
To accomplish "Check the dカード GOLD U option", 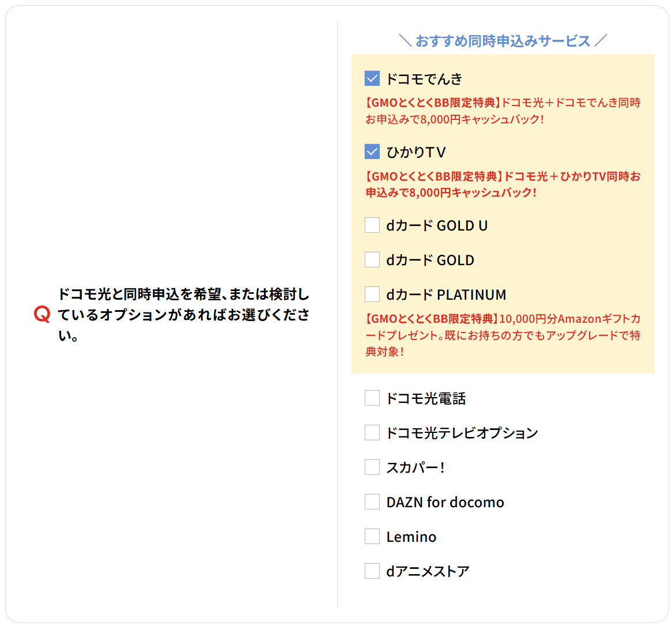I will tap(372, 225).
